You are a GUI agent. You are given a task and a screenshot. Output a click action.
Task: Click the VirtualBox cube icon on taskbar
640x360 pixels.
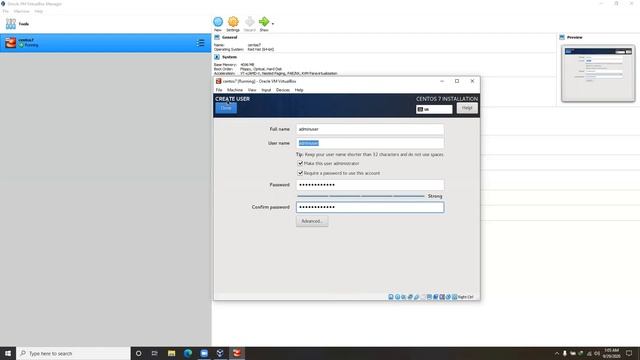pos(220,353)
